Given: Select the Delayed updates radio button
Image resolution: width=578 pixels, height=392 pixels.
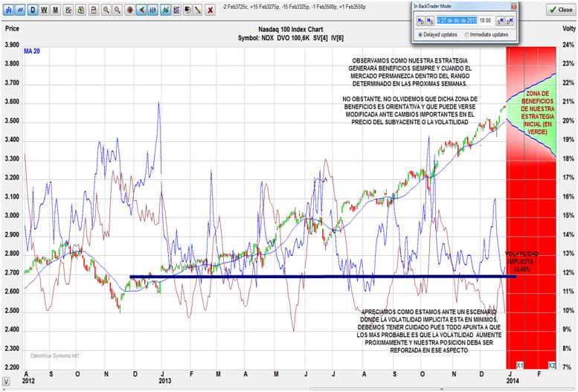Looking at the screenshot, I should [x=420, y=35].
